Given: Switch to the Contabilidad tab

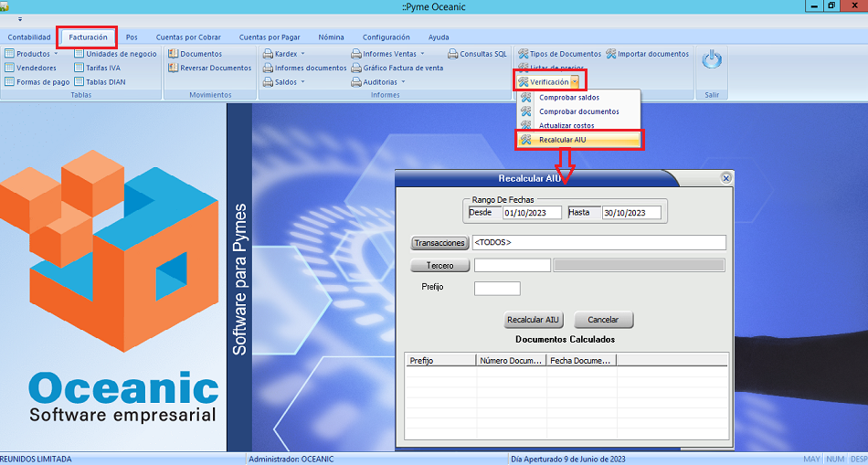Looking at the screenshot, I should click(x=29, y=37).
